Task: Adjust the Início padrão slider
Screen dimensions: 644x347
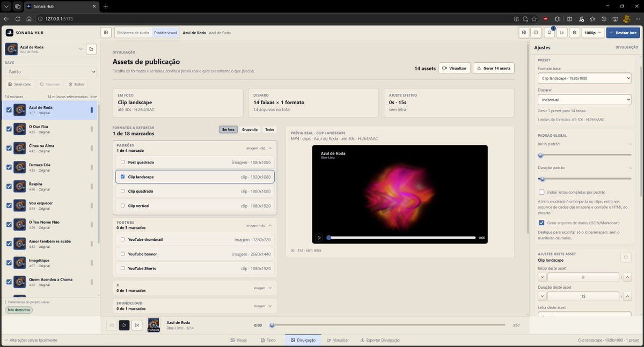Action: tap(584, 156)
